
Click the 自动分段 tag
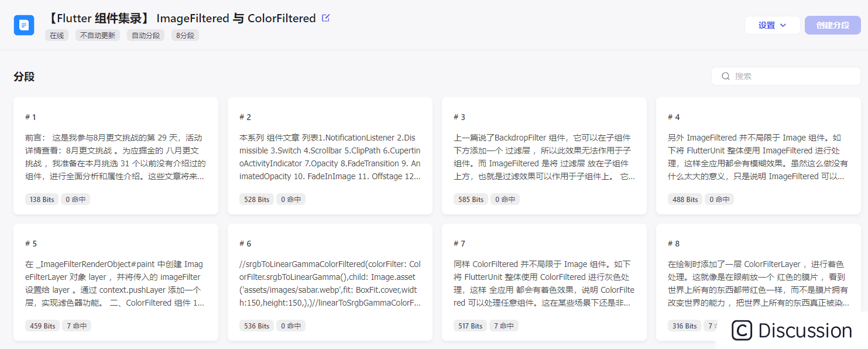click(x=146, y=36)
